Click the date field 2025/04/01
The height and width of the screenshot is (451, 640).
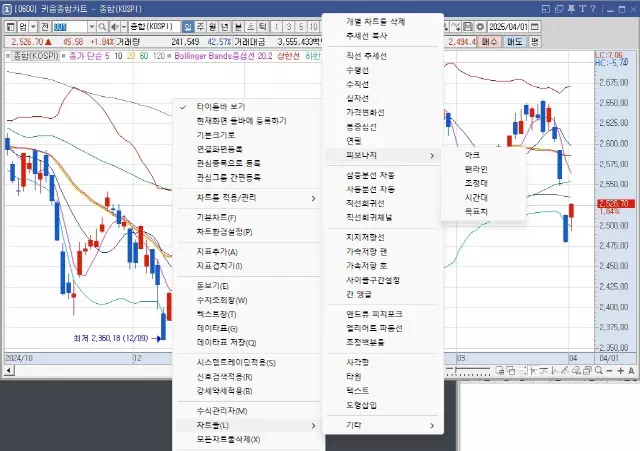pos(508,27)
